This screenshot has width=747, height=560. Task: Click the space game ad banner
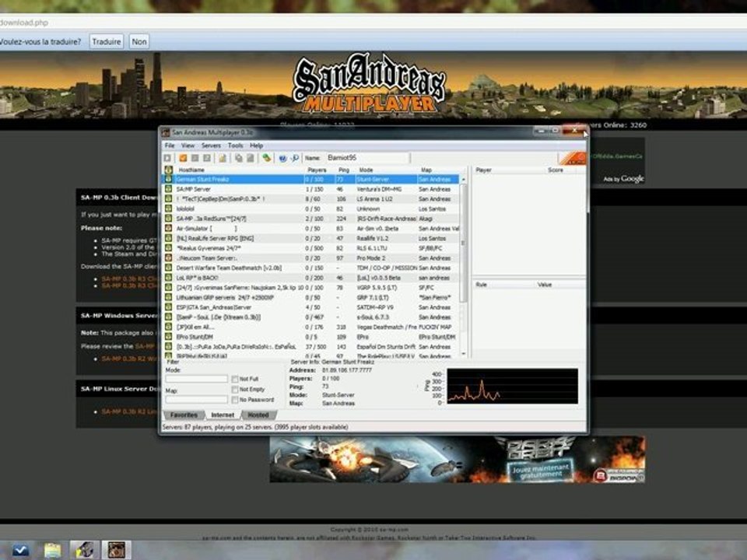click(458, 460)
